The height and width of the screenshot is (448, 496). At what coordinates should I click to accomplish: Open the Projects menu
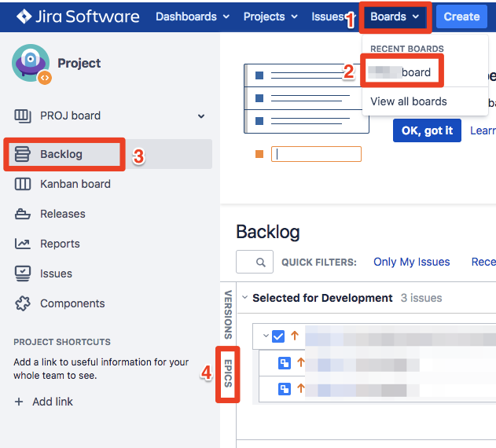(270, 17)
